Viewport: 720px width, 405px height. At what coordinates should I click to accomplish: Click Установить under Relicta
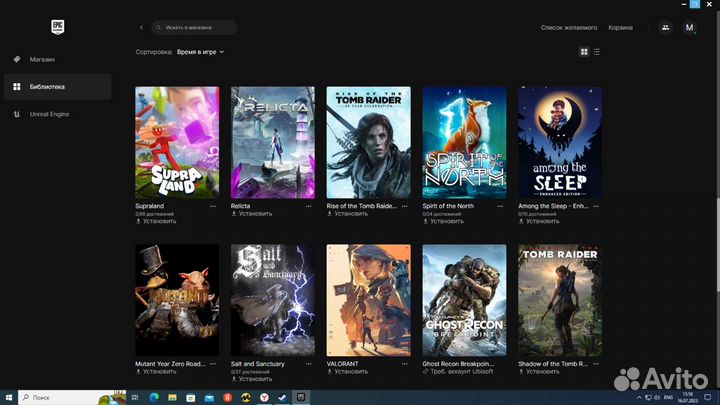point(252,214)
